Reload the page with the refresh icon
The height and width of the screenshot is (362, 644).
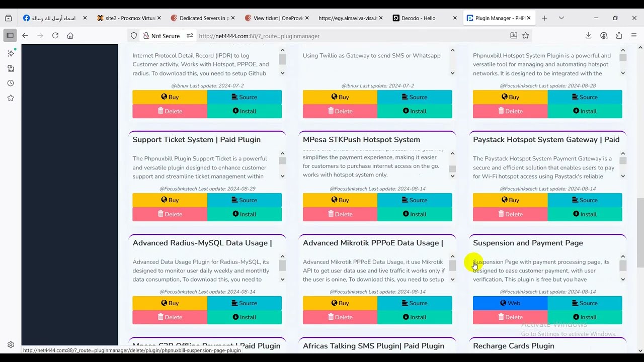[55, 36]
